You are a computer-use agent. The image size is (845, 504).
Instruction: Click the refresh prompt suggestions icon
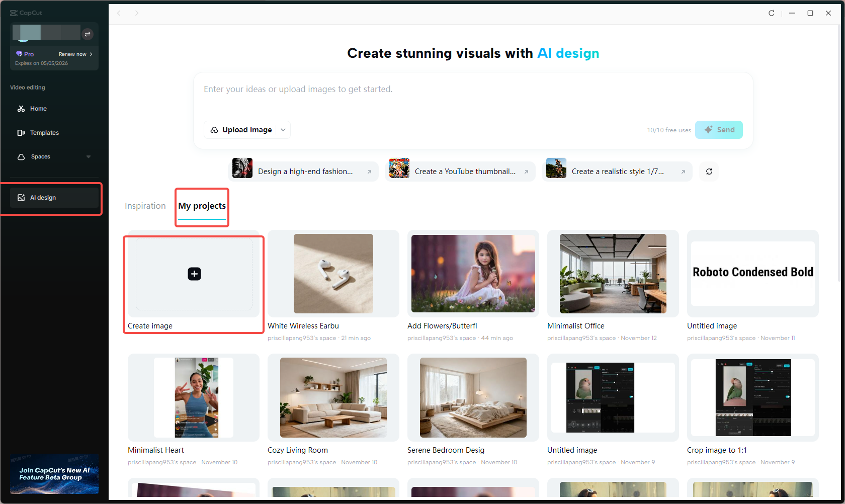pyautogui.click(x=709, y=172)
